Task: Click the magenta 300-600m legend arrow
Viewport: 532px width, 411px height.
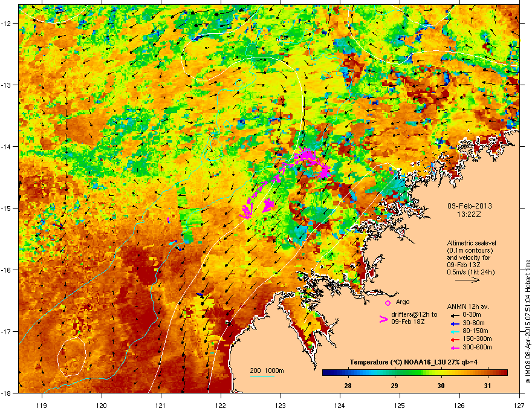Action: pyautogui.click(x=454, y=348)
